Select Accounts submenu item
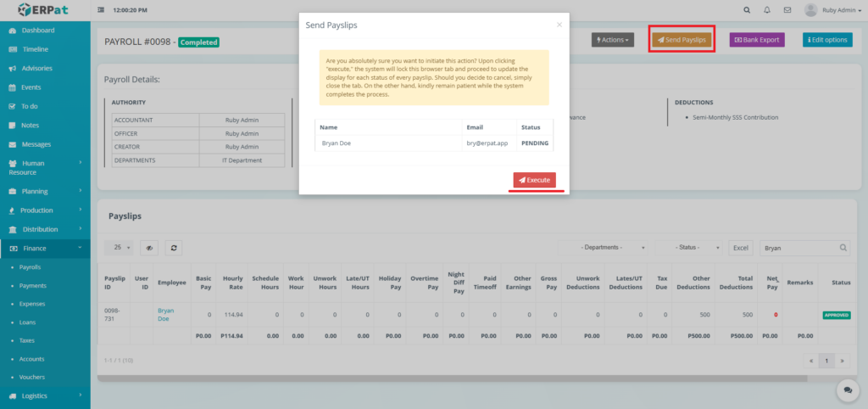868x409 pixels. [x=31, y=359]
